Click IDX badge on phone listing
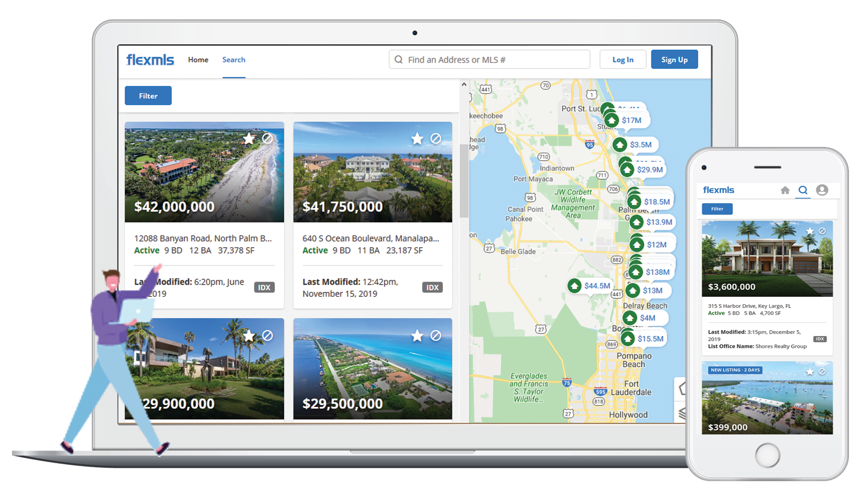Image resolution: width=868 pixels, height=503 pixels. tap(820, 339)
